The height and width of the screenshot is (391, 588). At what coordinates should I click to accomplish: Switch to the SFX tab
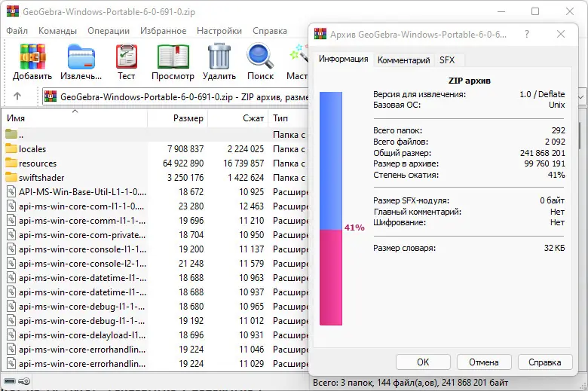[447, 60]
